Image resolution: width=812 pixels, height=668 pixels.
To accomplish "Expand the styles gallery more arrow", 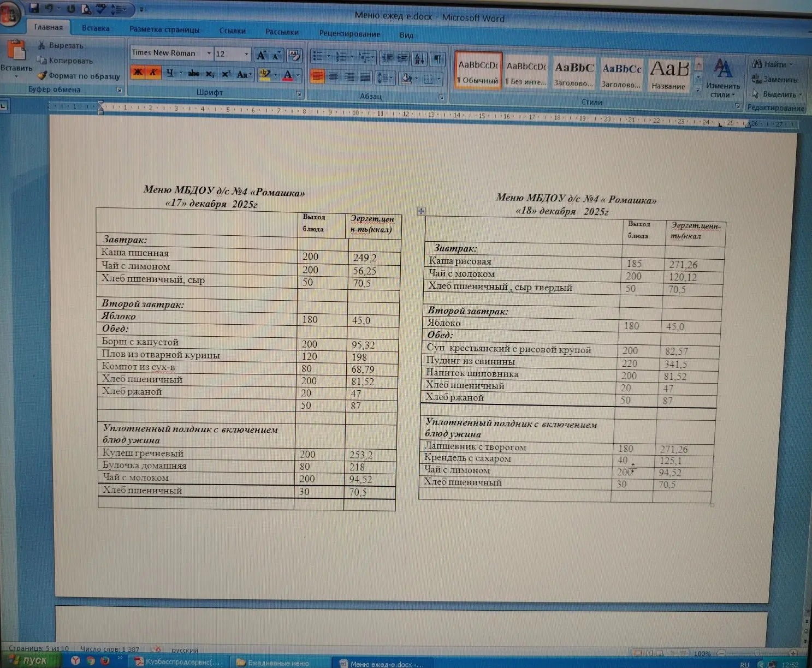I will (698, 90).
